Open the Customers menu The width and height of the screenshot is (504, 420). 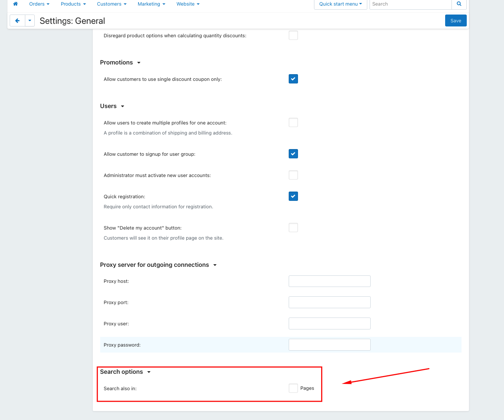tap(111, 4)
